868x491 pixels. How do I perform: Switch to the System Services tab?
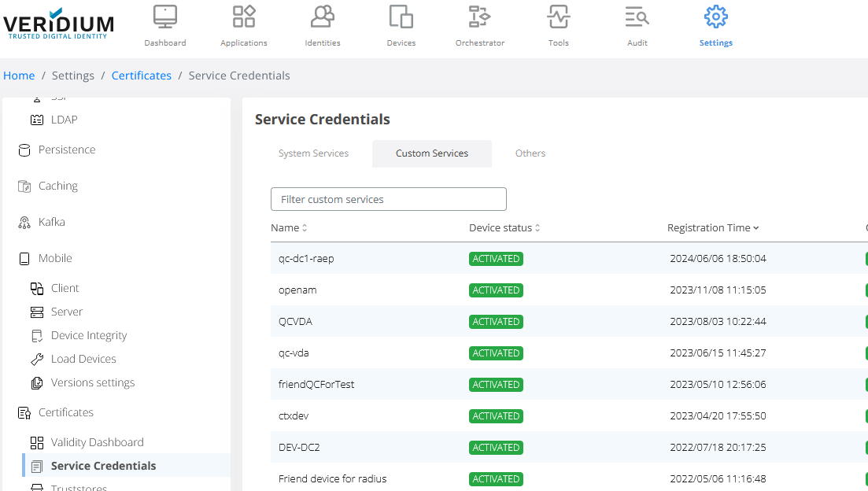pyautogui.click(x=313, y=153)
